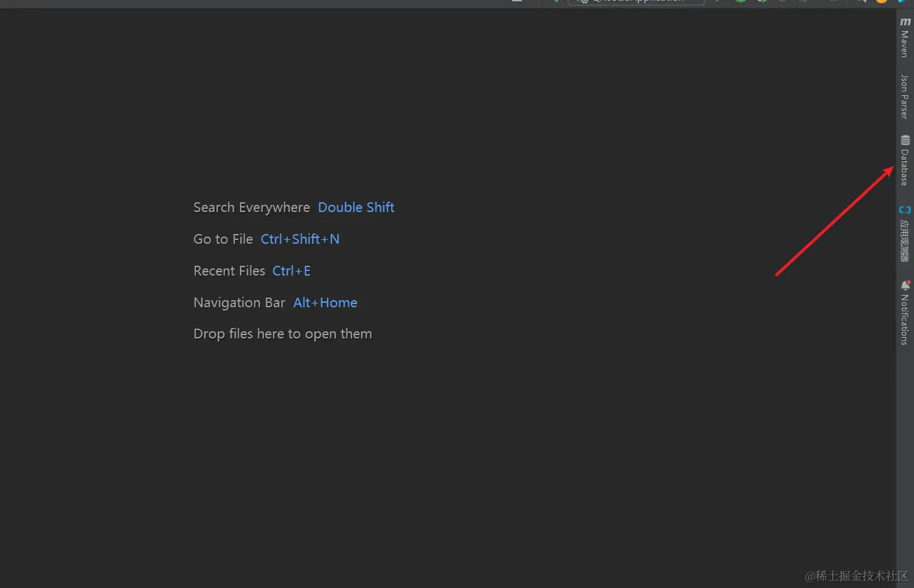Viewport: 914px width, 588px height.
Task: Click the Double Shift shortcut link
Action: (355, 207)
